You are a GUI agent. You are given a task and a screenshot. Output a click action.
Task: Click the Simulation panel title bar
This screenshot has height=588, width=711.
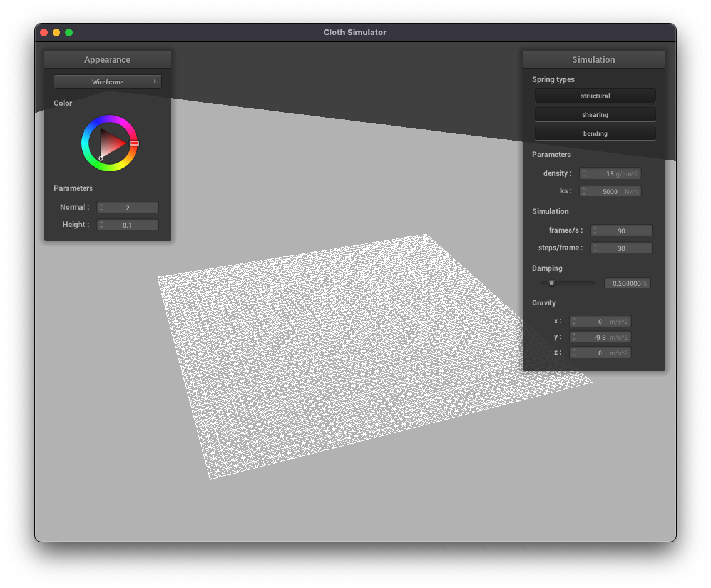(x=593, y=60)
